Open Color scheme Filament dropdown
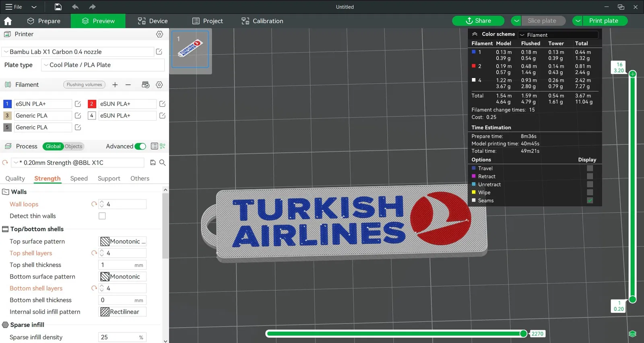The width and height of the screenshot is (644, 343). click(x=557, y=35)
